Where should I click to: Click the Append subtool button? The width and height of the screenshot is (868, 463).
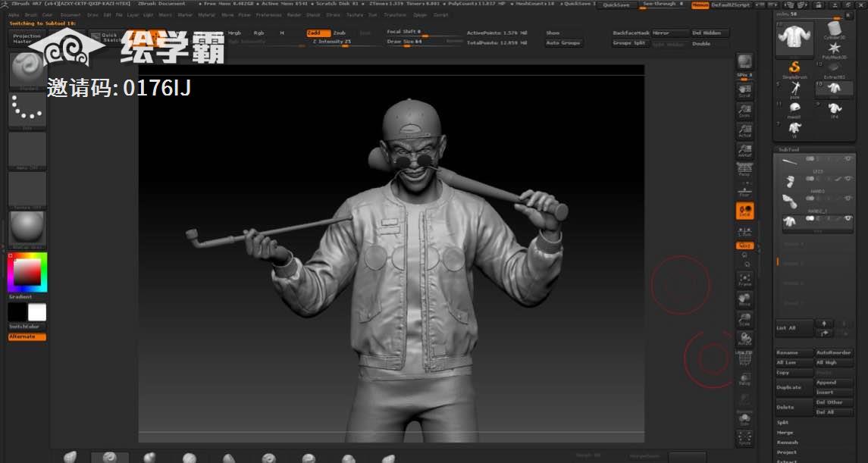tap(834, 382)
